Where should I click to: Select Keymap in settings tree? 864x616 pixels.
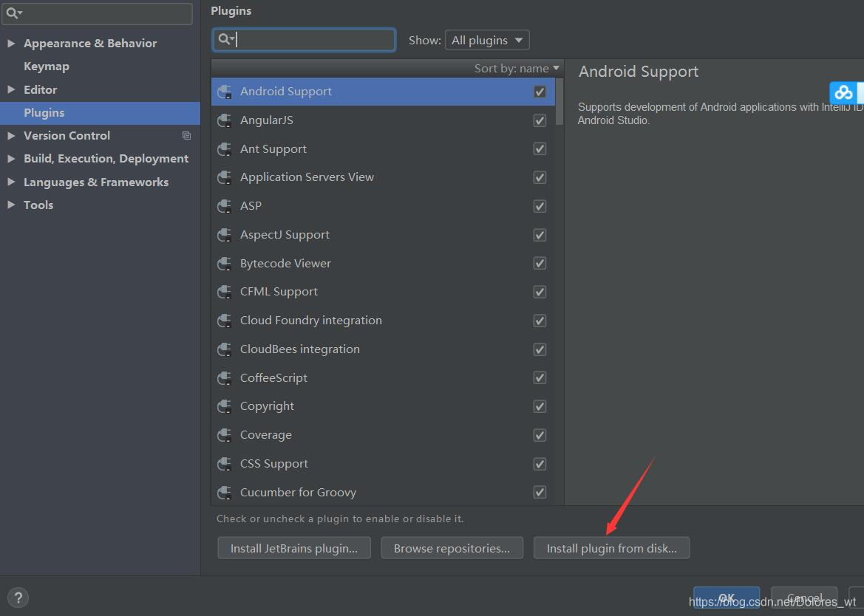tap(47, 66)
